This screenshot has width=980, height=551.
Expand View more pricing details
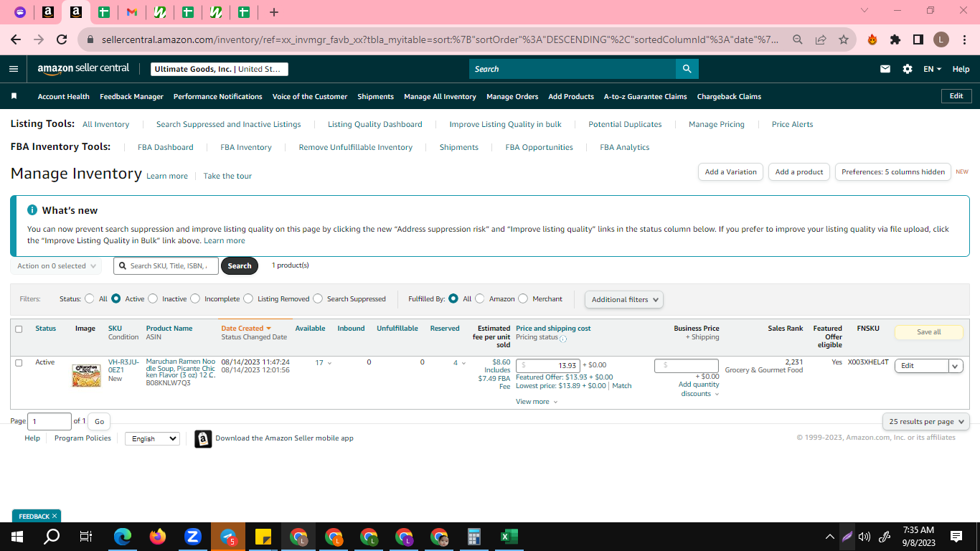coord(537,402)
